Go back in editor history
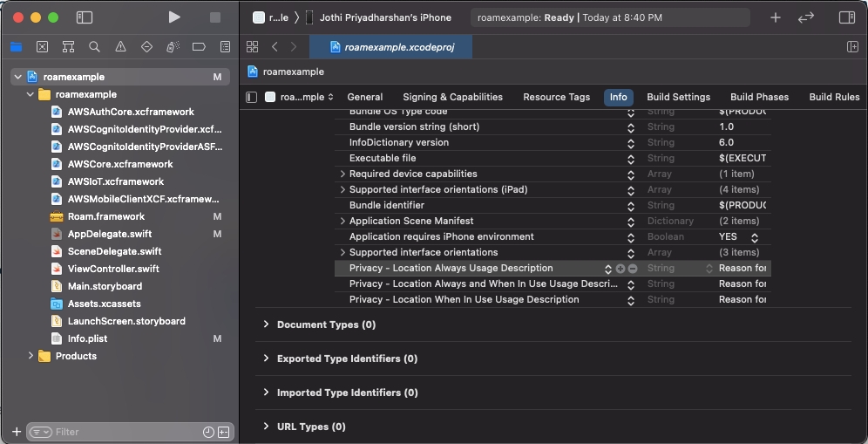Viewport: 868px width, 444px height. click(x=275, y=47)
